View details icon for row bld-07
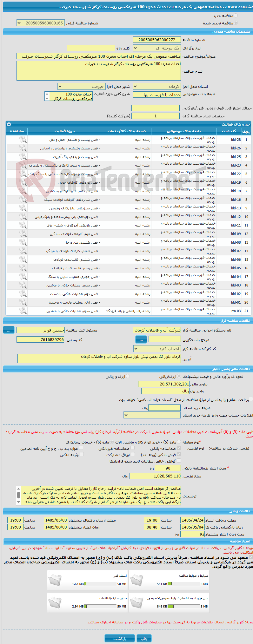The width and height of the screenshot is (253, 644). tap(23, 251)
